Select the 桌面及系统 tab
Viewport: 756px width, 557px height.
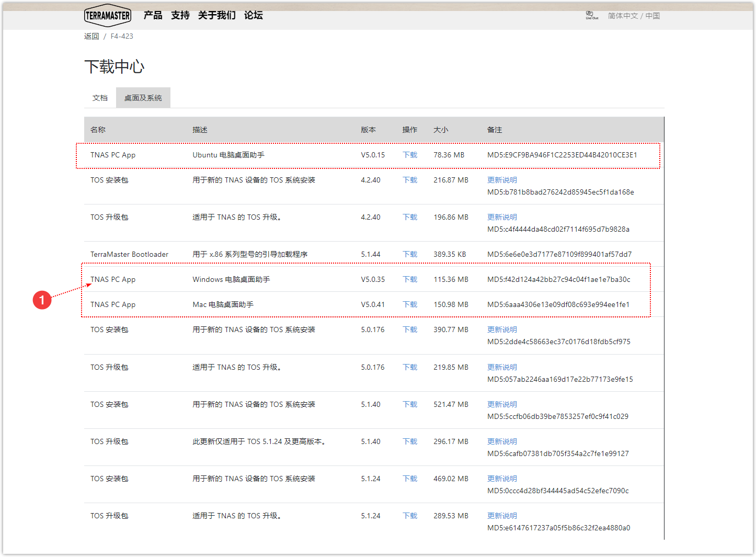[143, 98]
